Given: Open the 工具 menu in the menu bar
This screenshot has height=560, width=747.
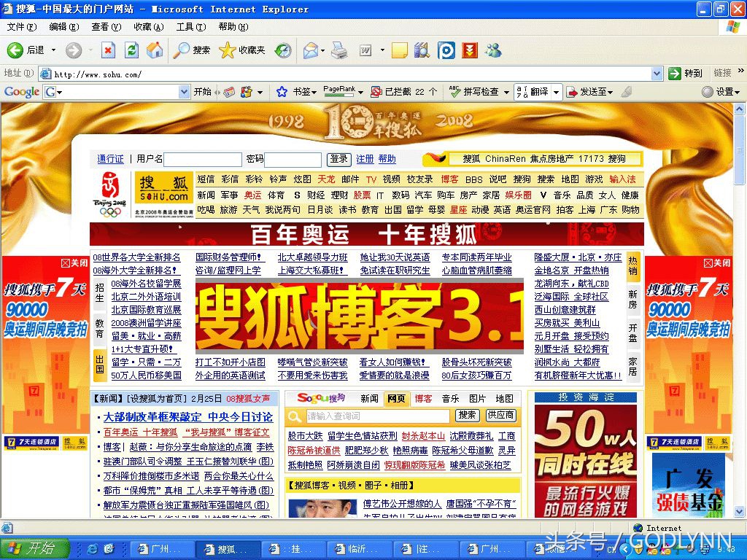Looking at the screenshot, I should tap(190, 27).
